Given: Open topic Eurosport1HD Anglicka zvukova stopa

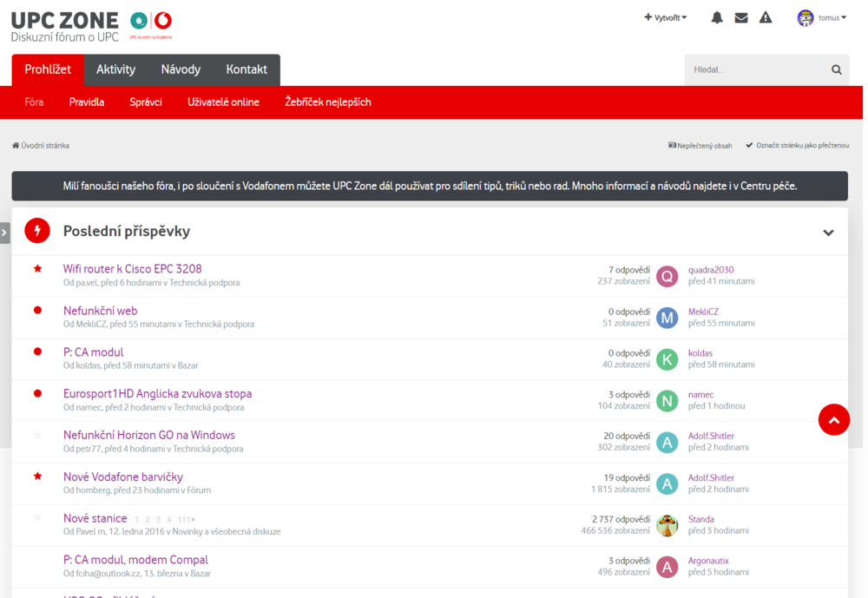Looking at the screenshot, I should pyautogui.click(x=157, y=394).
